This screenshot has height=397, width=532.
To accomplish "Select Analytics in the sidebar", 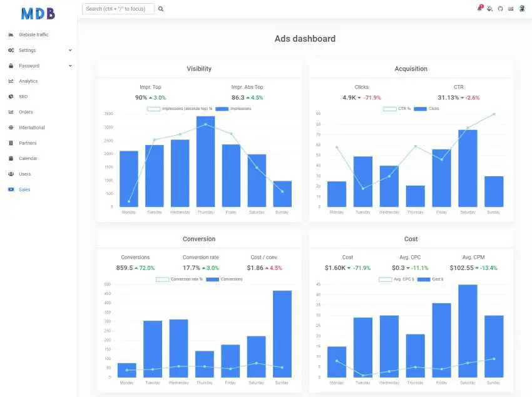I will (28, 81).
